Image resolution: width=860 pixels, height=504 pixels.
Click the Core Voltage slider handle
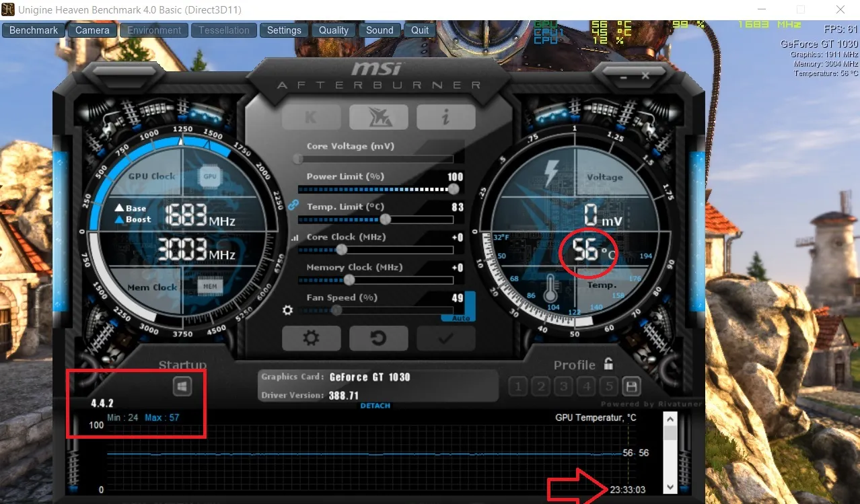[x=298, y=159]
